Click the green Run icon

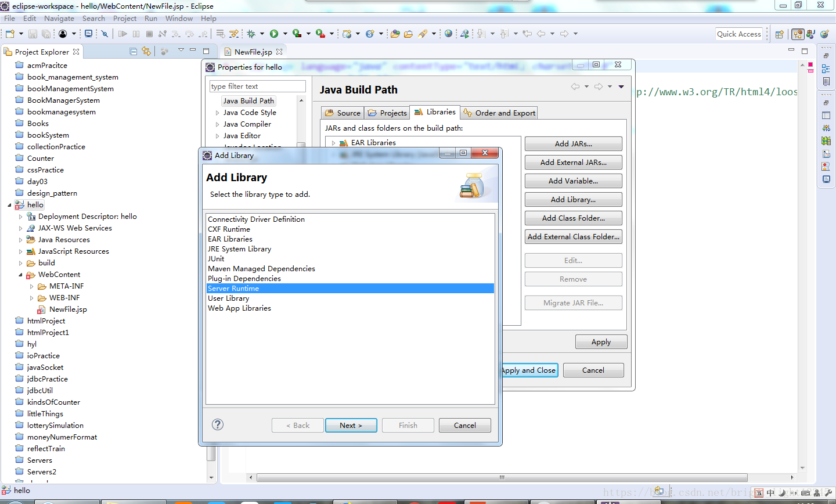click(x=274, y=34)
